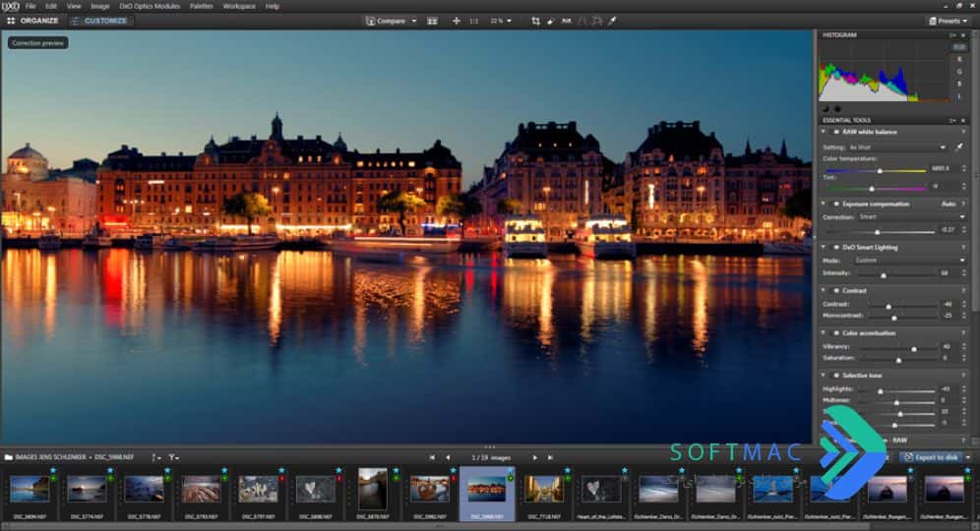Go to next image in filmstrip
Image resolution: width=980 pixels, height=531 pixels.
click(534, 458)
